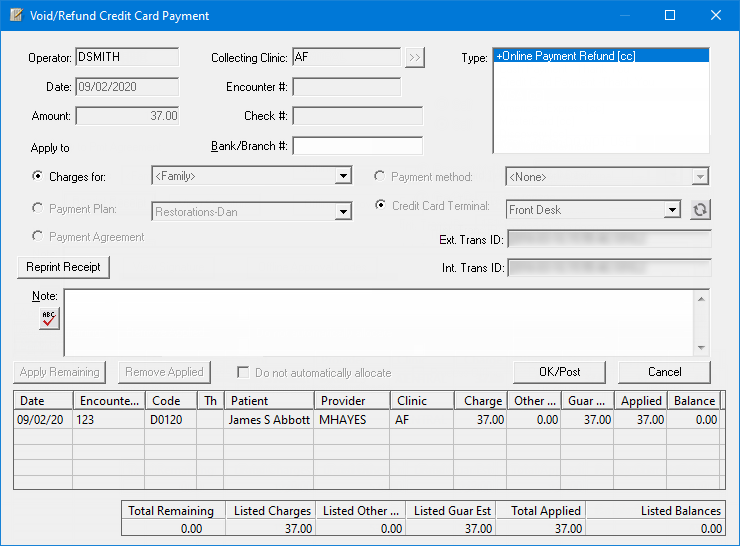Select the D0120 charge row for James S Abbott
Image resolution: width=740 pixels, height=546 pixels.
(268, 420)
